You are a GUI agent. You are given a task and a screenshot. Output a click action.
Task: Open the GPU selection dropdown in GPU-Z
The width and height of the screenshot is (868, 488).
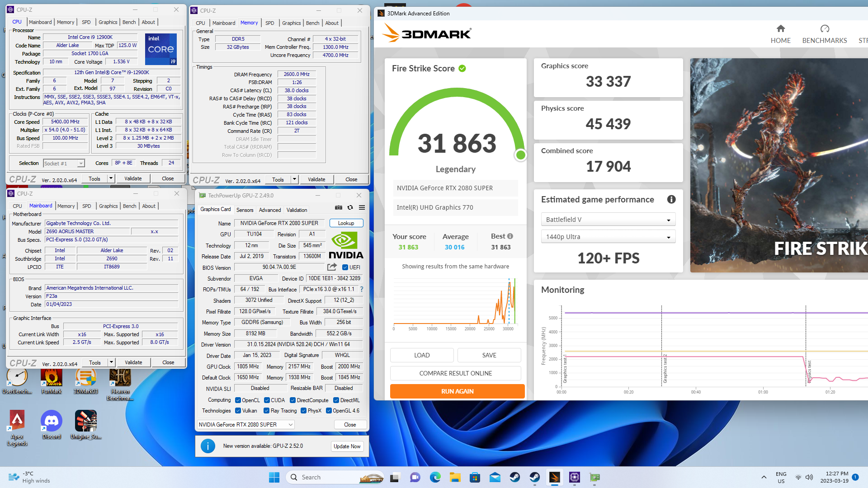coord(246,424)
